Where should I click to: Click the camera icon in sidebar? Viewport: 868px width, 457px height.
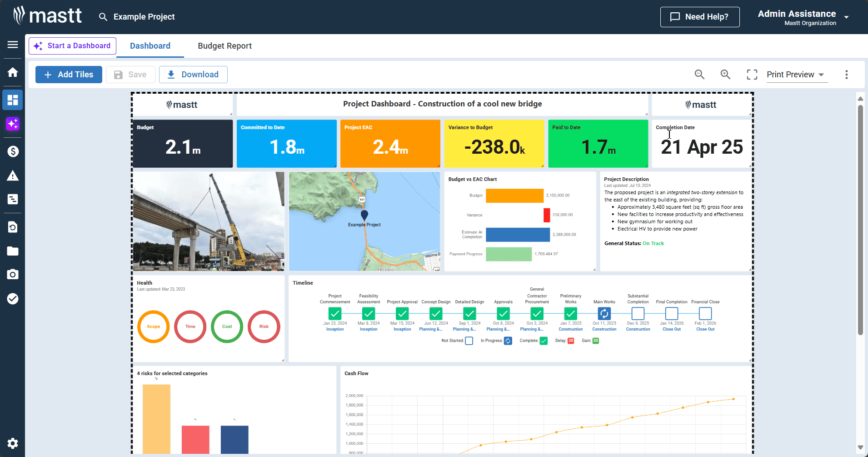pos(13,274)
